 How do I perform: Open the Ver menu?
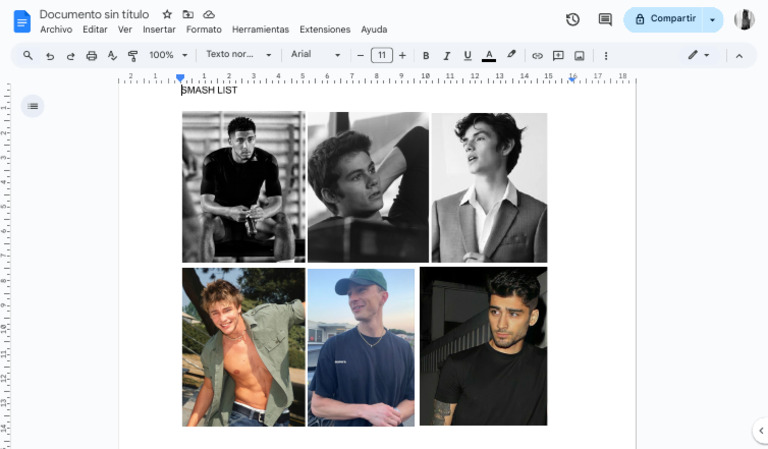coord(125,29)
